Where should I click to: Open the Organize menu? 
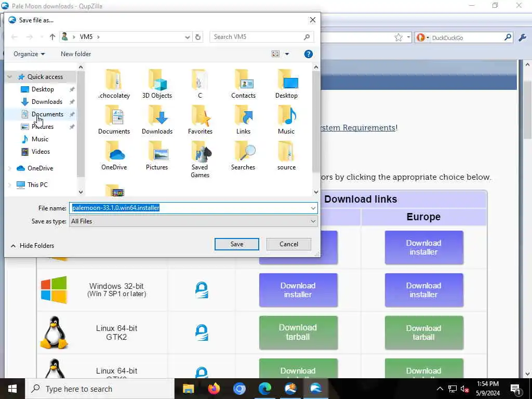pos(29,54)
